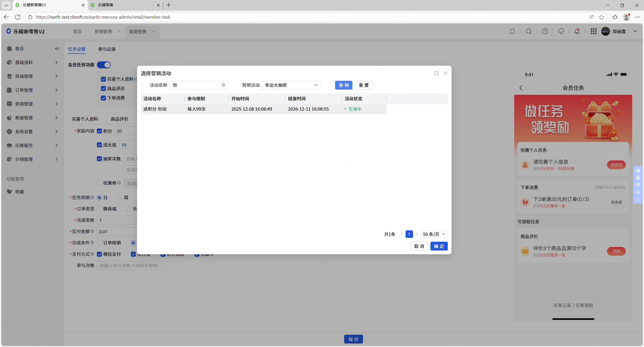Switch to the 参与记录 tab
The image size is (644, 347).
click(x=107, y=49)
